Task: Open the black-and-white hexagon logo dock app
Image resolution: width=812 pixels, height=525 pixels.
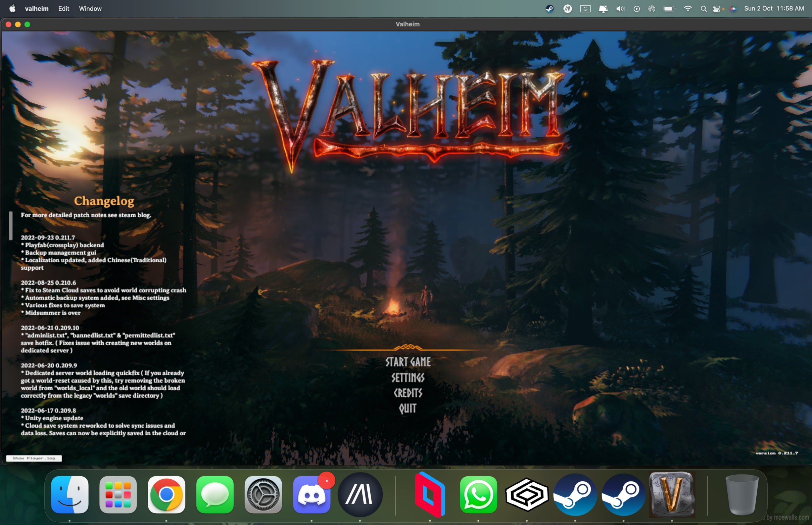Action: tap(527, 494)
